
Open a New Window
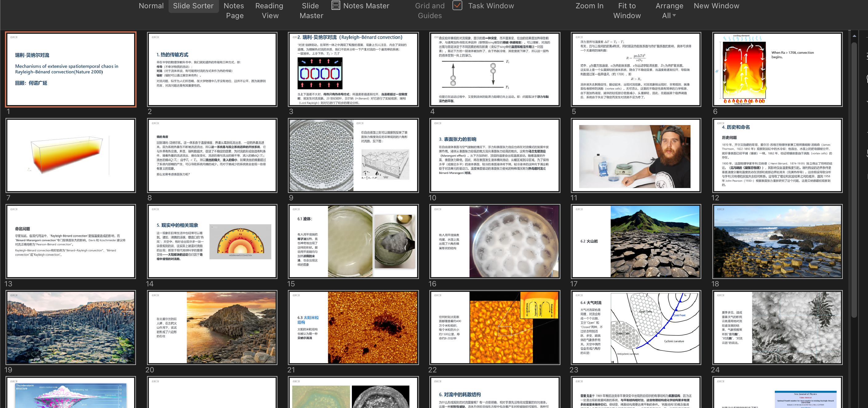pyautogui.click(x=716, y=6)
